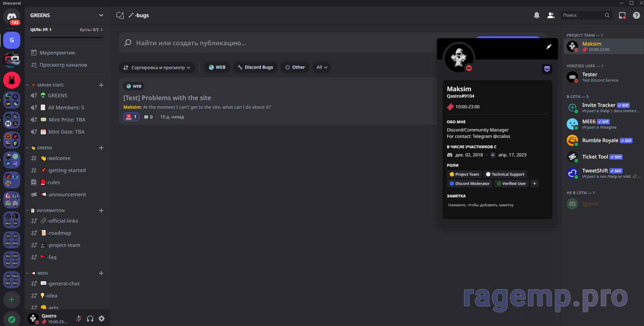The image size is (644, 326).
Task: Add channel to MEIN category
Action: pyautogui.click(x=101, y=273)
